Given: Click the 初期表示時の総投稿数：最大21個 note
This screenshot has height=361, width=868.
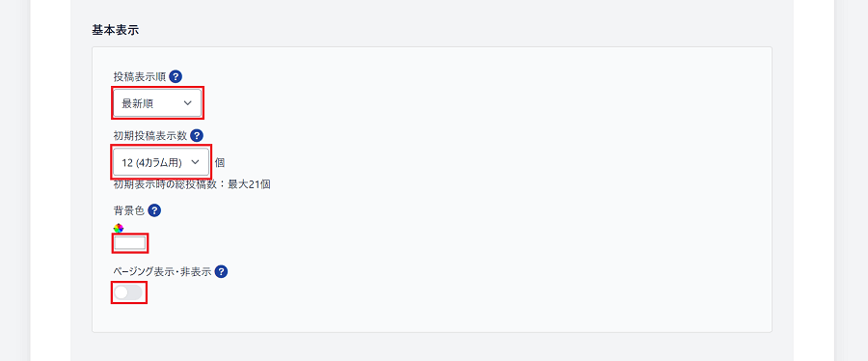Looking at the screenshot, I should (x=192, y=184).
